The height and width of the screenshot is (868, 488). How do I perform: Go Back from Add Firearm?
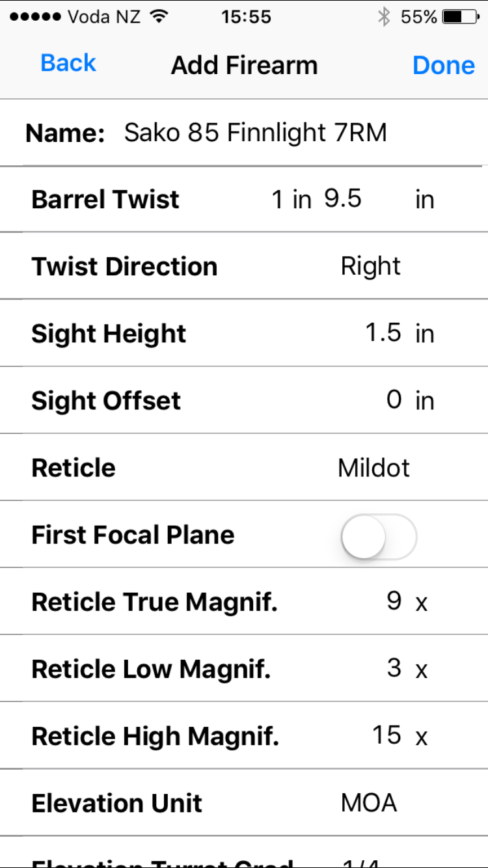68,63
